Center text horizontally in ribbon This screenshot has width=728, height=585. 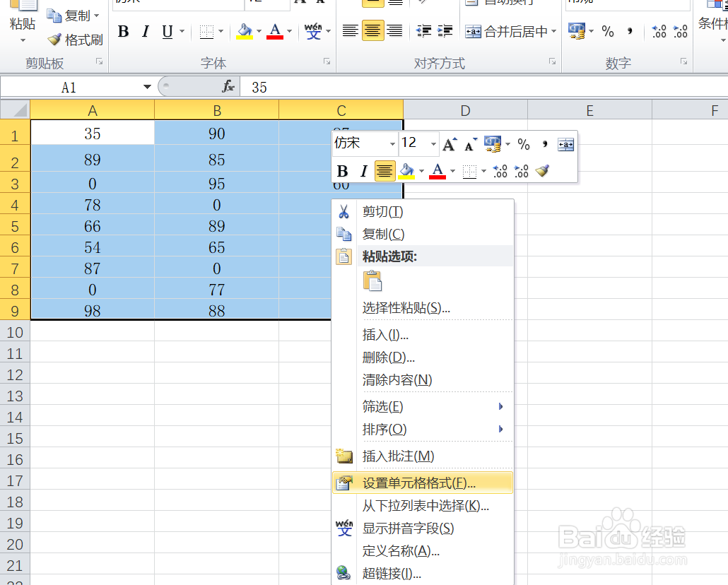tap(372, 31)
